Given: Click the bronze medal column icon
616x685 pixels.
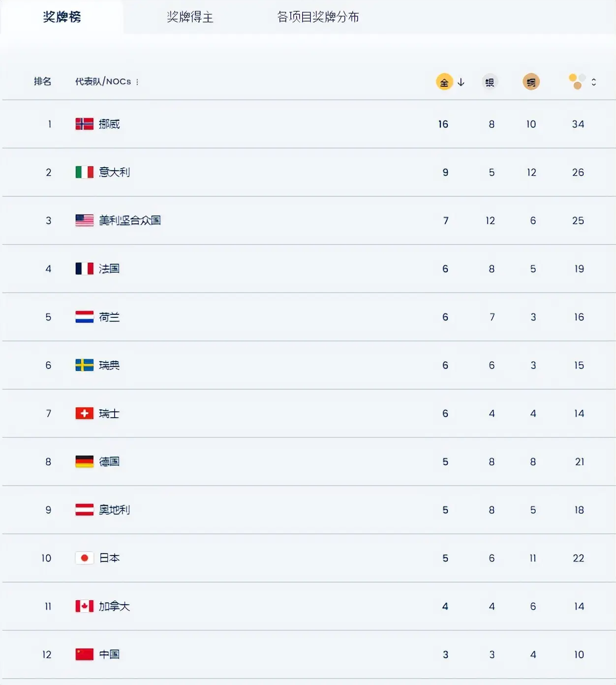Looking at the screenshot, I should pos(531,82).
